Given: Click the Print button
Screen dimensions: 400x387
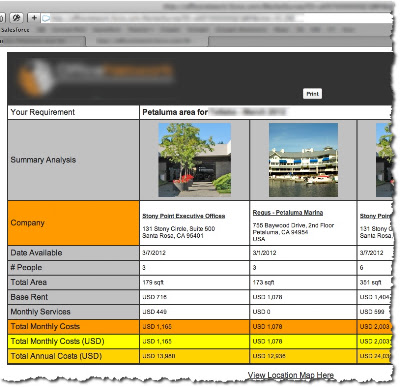Looking at the screenshot, I should tap(312, 94).
